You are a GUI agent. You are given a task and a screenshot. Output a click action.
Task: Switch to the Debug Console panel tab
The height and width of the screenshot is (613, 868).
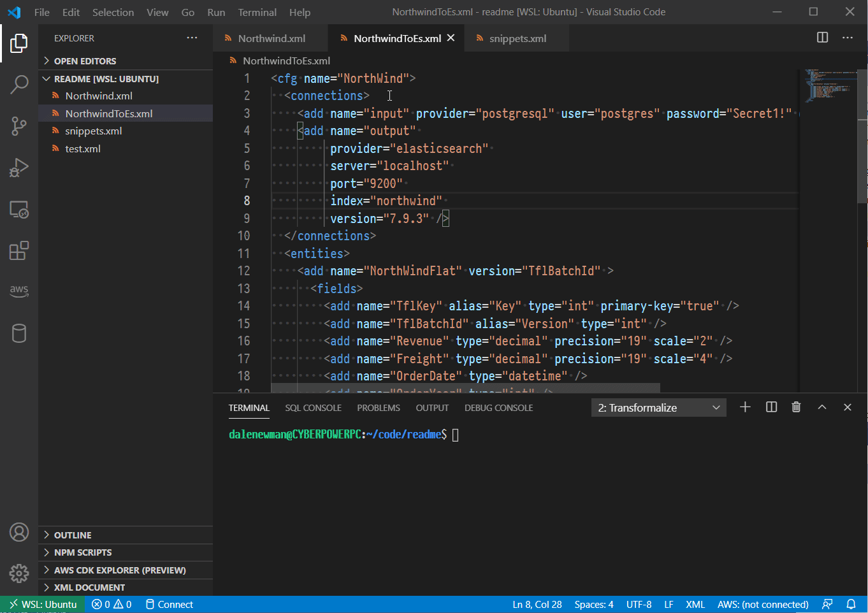[x=498, y=408]
